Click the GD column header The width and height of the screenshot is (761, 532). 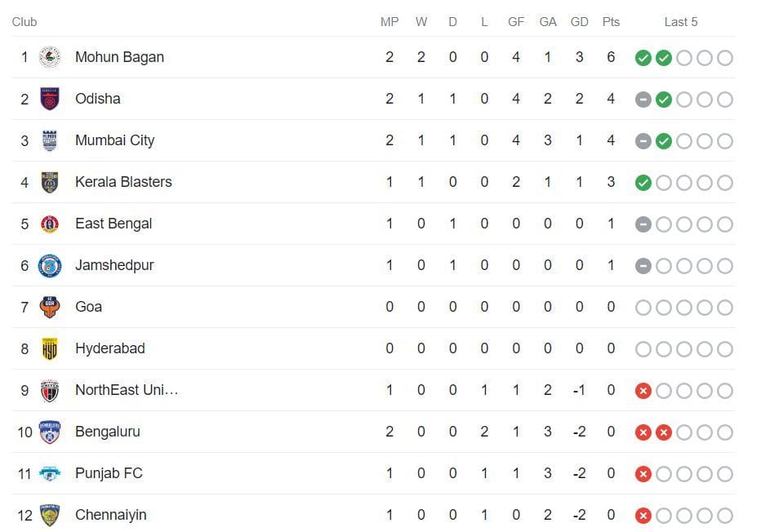[x=580, y=22]
